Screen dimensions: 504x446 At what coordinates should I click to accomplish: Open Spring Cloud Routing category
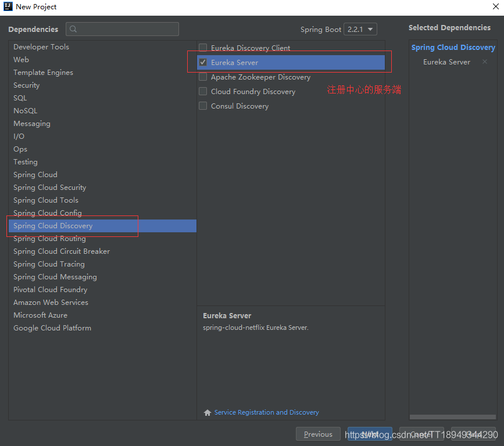(x=102, y=239)
